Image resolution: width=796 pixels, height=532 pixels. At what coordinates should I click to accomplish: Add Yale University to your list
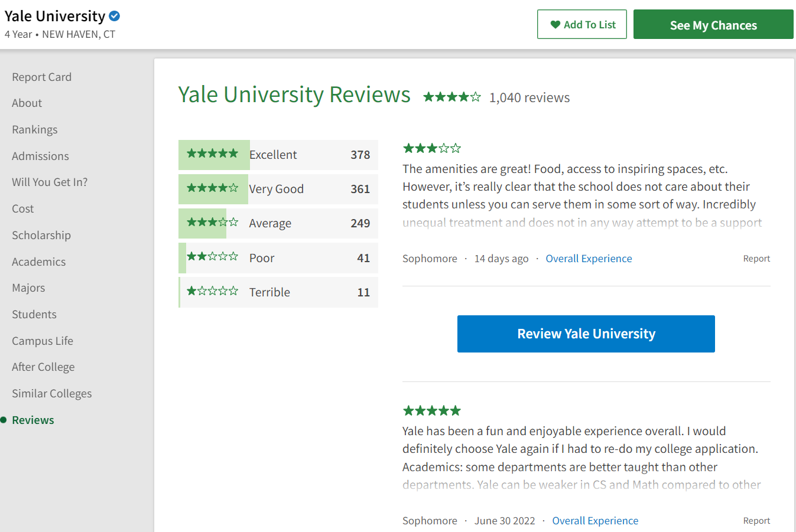(582, 24)
